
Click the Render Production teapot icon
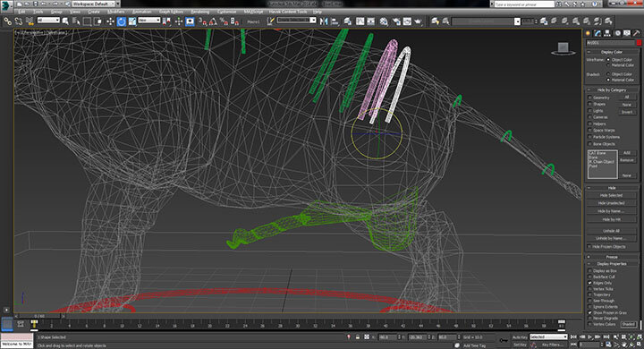coord(418,21)
